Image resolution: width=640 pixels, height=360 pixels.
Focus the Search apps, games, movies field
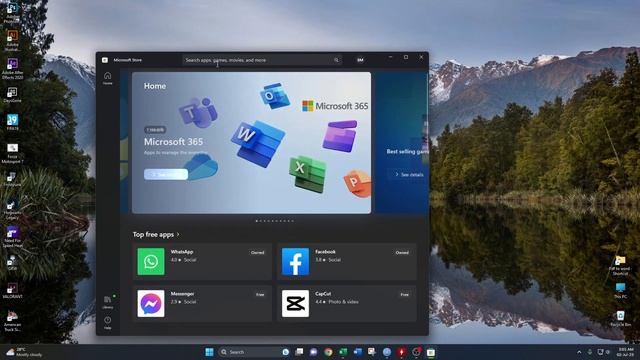pyautogui.click(x=262, y=60)
